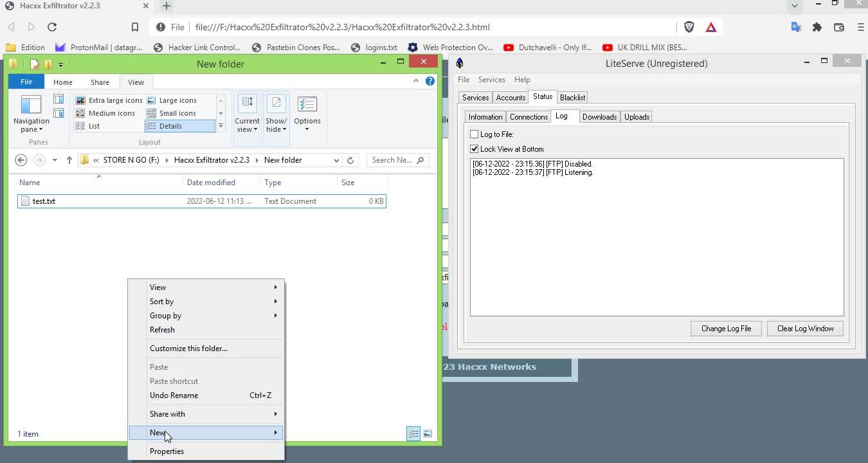The width and height of the screenshot is (868, 463).
Task: Toggle the Details pane icon
Action: click(x=59, y=113)
